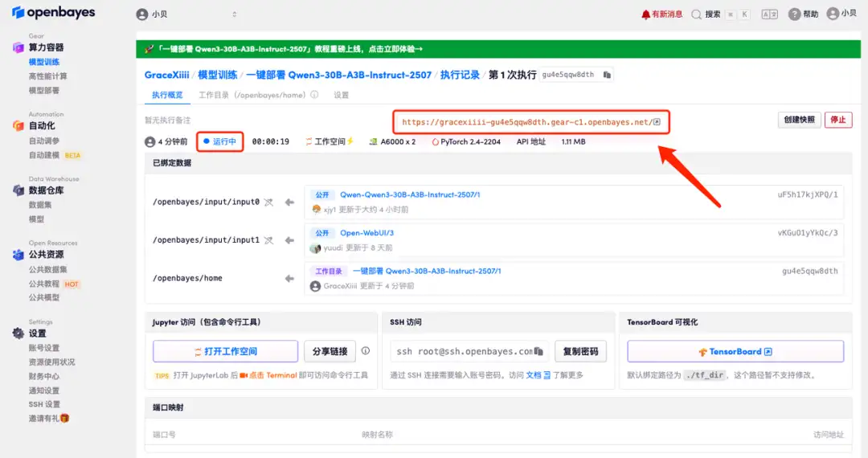Screen dimensions: 868x458
Task: Click the 数据仓库 sidebar icon
Action: (x=18, y=190)
